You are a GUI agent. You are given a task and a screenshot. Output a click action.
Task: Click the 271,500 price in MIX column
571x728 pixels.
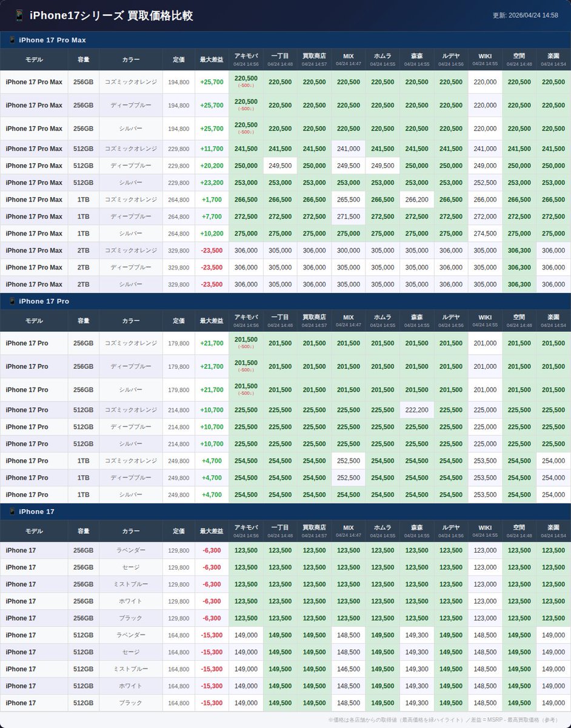tap(349, 217)
